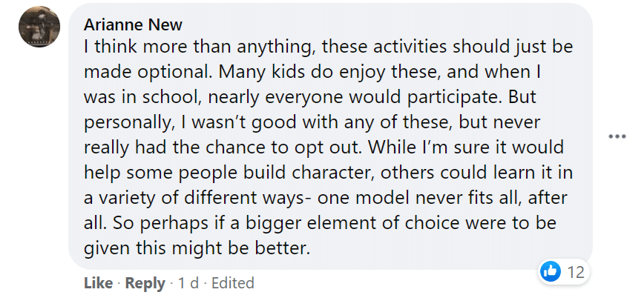Reply to Arianne New's comment
644x295 pixels.
145,283
